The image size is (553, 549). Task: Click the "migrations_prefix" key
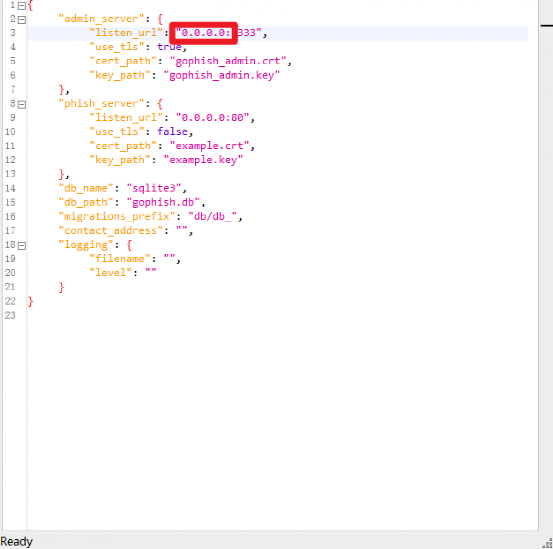(117, 216)
